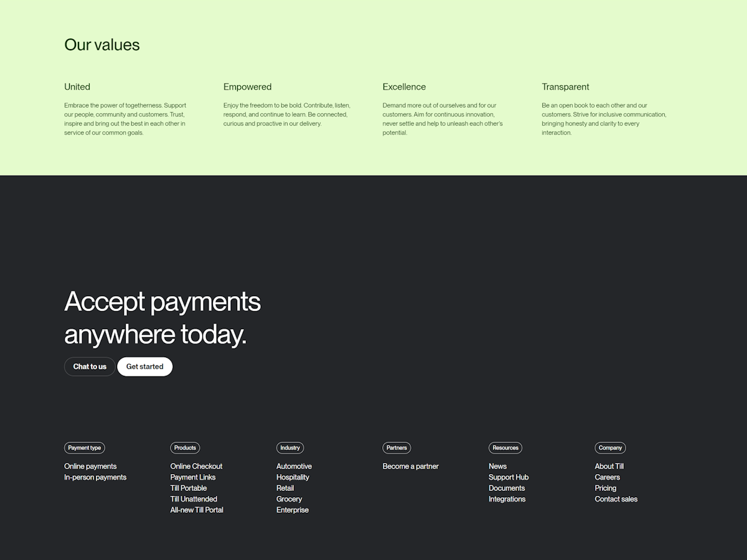Go to the Enterprise industry link
747x560 pixels.
(x=293, y=510)
